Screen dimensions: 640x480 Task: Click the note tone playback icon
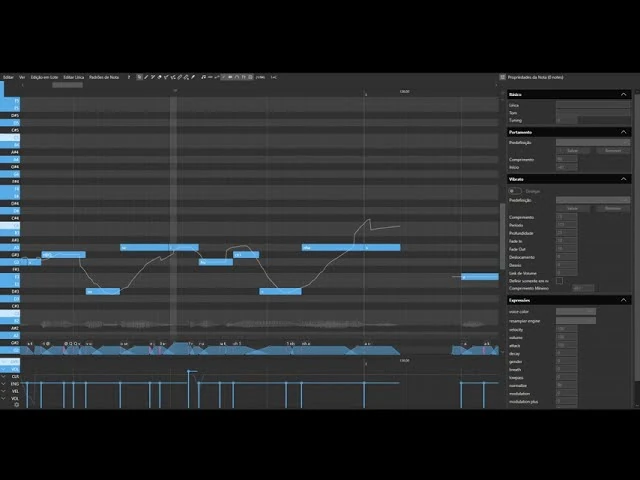tap(203, 77)
